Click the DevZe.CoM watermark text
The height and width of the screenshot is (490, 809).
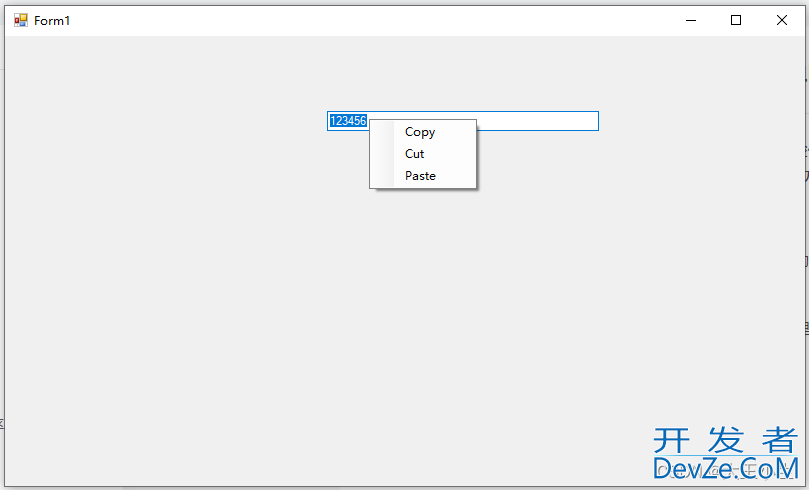coord(726,469)
